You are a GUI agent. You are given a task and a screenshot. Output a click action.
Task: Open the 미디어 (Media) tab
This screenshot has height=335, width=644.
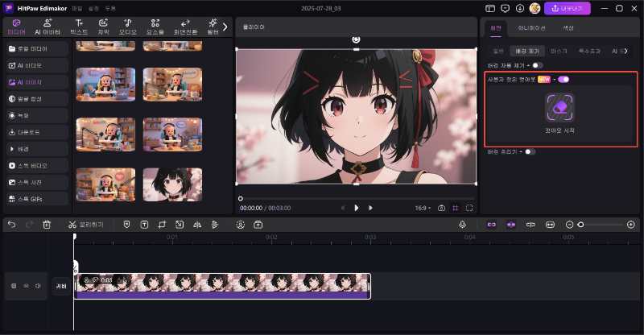pyautogui.click(x=16, y=27)
